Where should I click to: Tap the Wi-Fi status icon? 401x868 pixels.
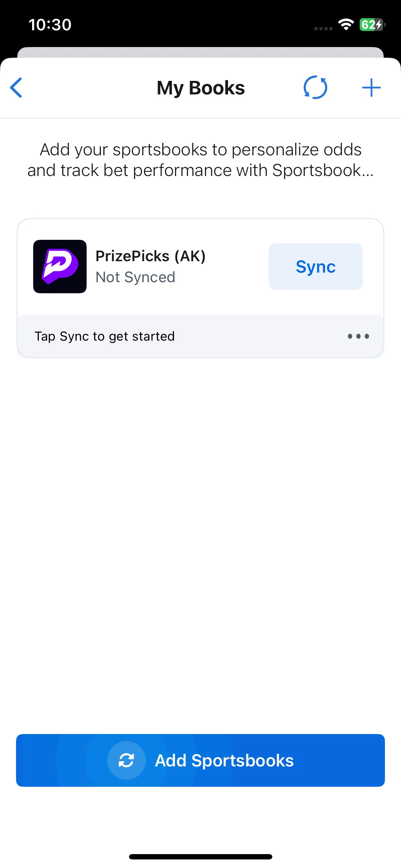(346, 25)
